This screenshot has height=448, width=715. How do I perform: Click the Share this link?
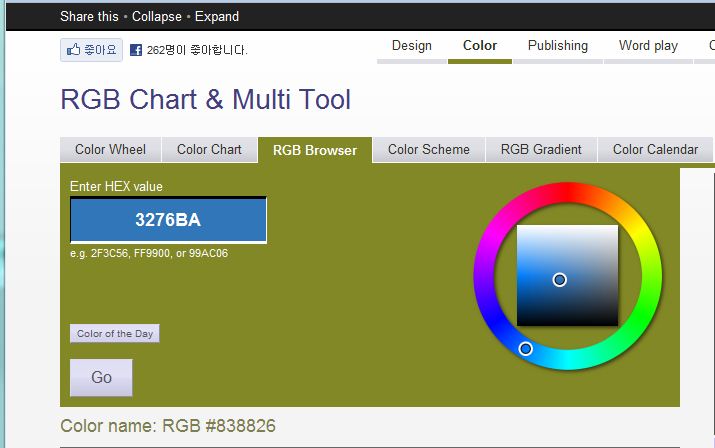pyautogui.click(x=89, y=16)
